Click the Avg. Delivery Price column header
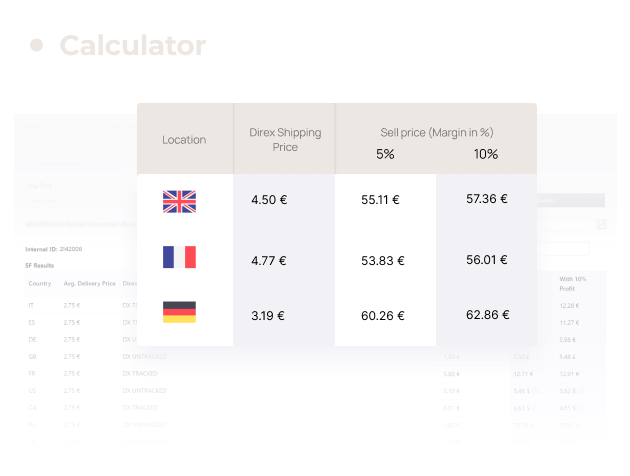The height and width of the screenshot is (476, 630). click(x=89, y=284)
